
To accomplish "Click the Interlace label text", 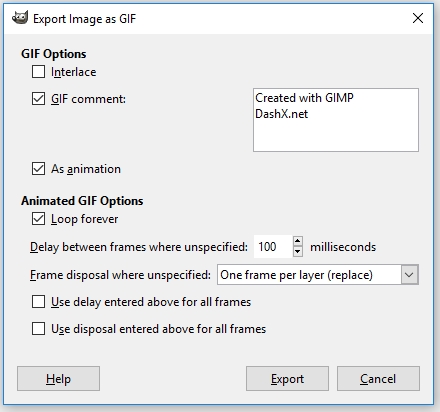I will point(74,72).
